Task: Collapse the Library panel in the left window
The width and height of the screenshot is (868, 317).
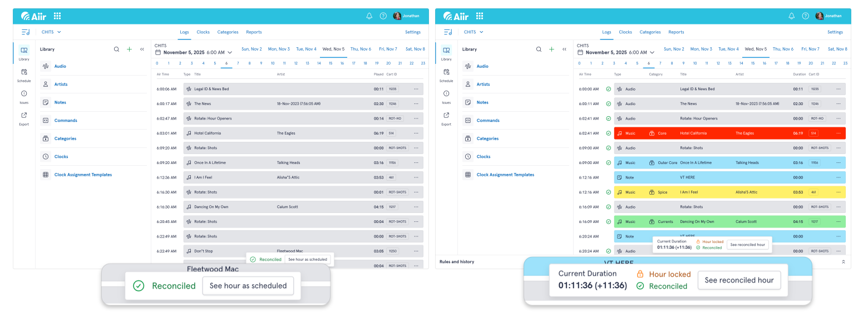Action: (142, 49)
